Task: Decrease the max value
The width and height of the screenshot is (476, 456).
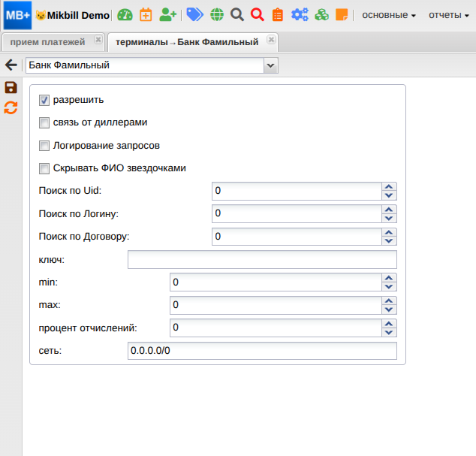Action: 389,310
